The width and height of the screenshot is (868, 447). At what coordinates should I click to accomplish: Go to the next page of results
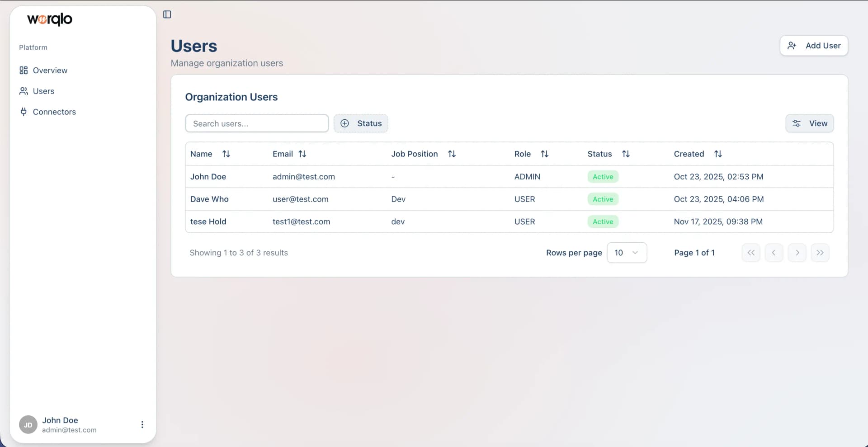[x=797, y=253]
